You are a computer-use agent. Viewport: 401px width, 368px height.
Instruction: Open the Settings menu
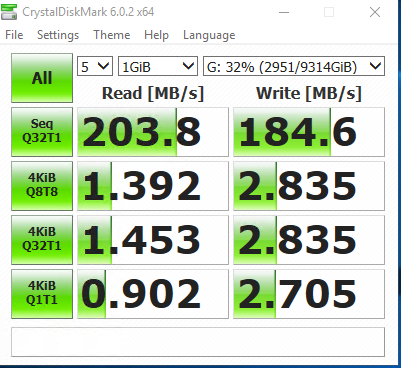(x=58, y=35)
